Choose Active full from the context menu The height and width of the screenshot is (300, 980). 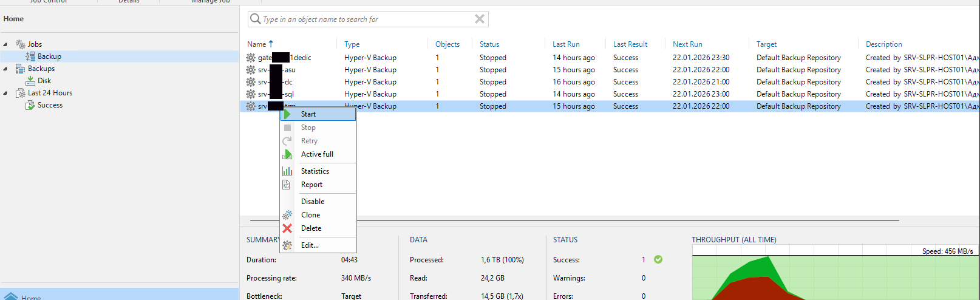318,154
